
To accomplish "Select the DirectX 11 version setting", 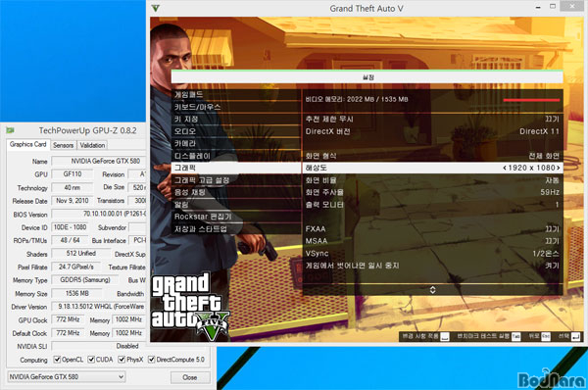I will click(432, 131).
